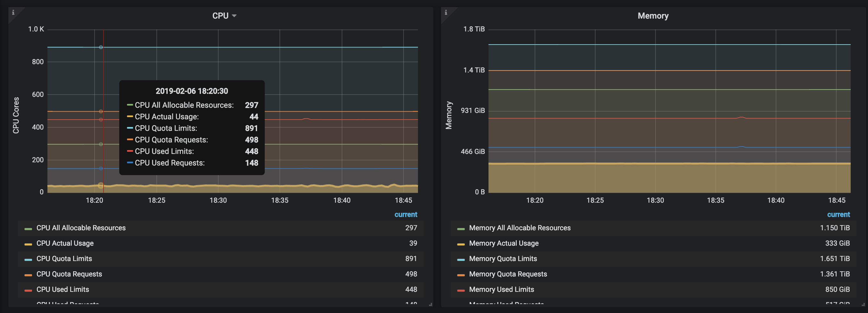Toggle the Memory Used Limits series label
The height and width of the screenshot is (313, 868).
point(501,289)
